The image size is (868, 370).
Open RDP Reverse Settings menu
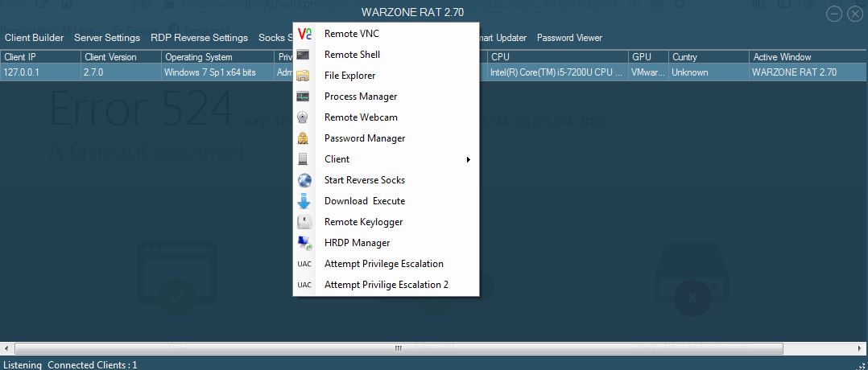coord(200,38)
